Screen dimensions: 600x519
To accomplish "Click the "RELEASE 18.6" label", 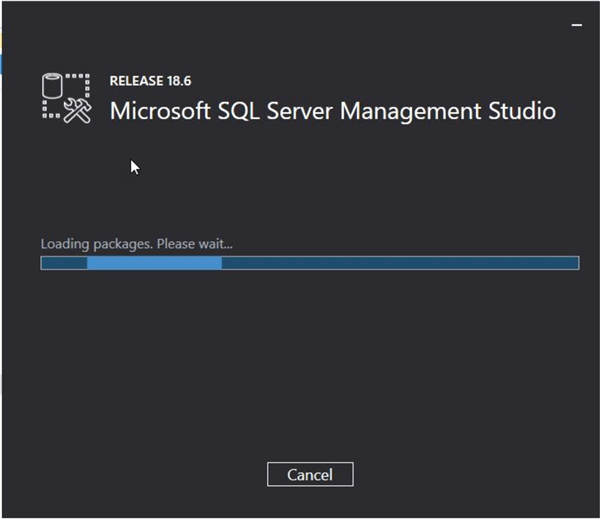I will 151,81.
